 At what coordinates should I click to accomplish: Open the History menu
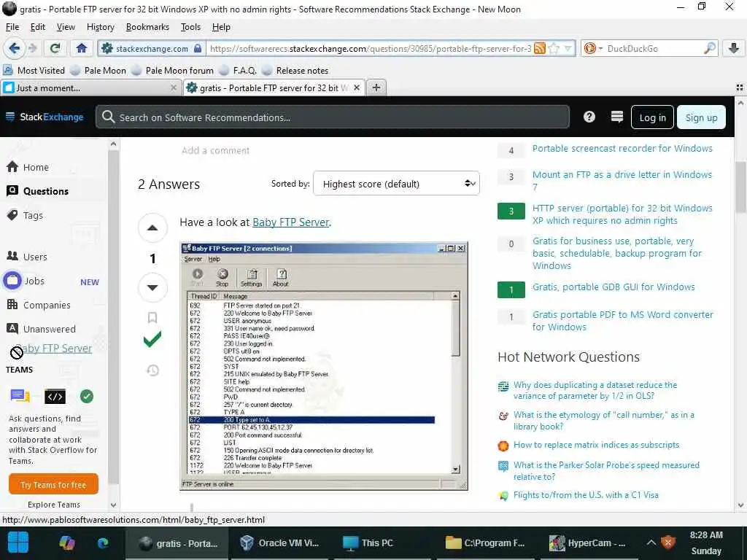point(101,27)
